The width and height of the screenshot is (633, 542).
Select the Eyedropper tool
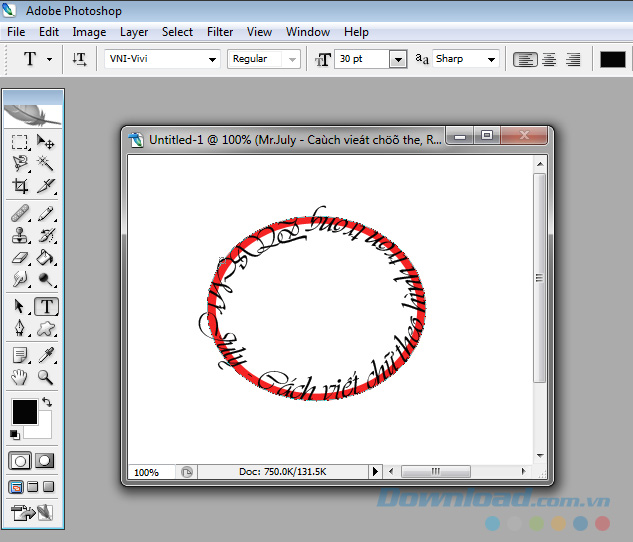[46, 355]
